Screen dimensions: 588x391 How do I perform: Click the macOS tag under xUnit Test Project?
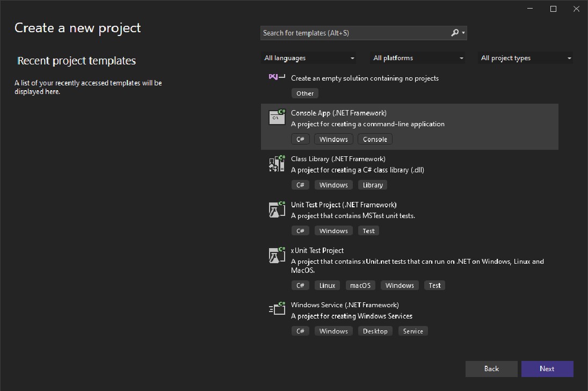click(x=360, y=285)
